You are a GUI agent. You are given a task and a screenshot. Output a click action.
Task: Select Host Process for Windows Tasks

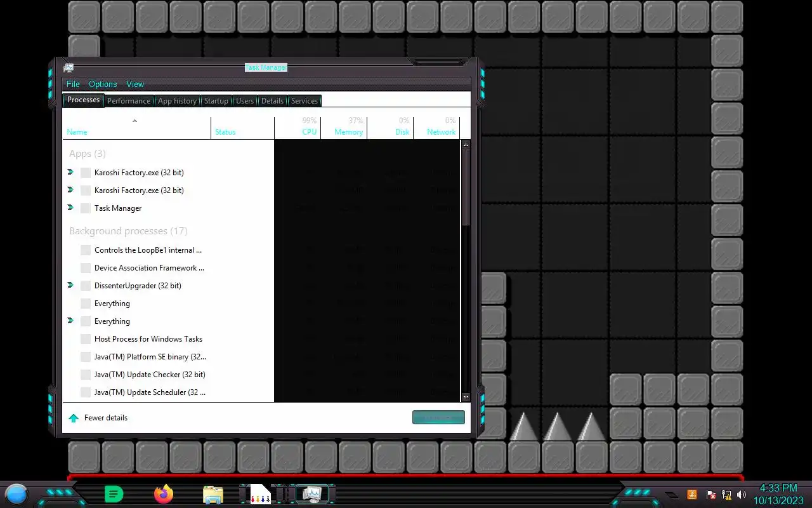click(x=261, y=339)
